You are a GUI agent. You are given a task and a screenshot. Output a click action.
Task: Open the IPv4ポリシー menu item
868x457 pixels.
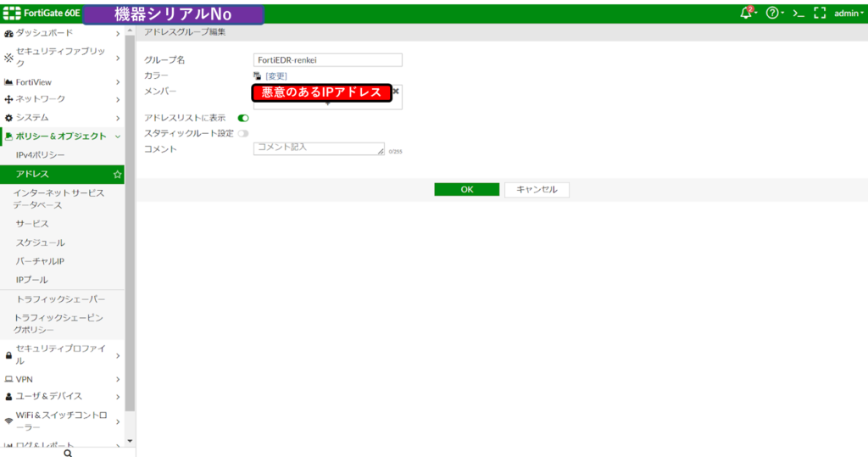[62, 155]
